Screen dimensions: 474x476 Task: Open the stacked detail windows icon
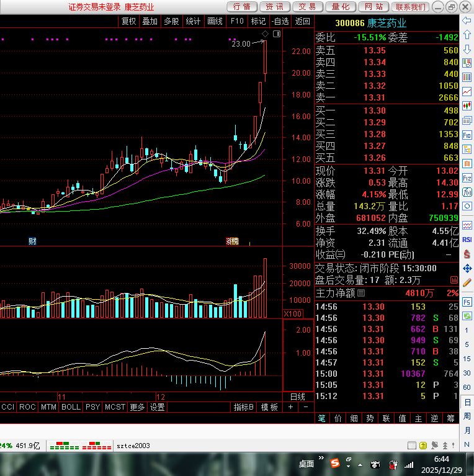click(467, 120)
